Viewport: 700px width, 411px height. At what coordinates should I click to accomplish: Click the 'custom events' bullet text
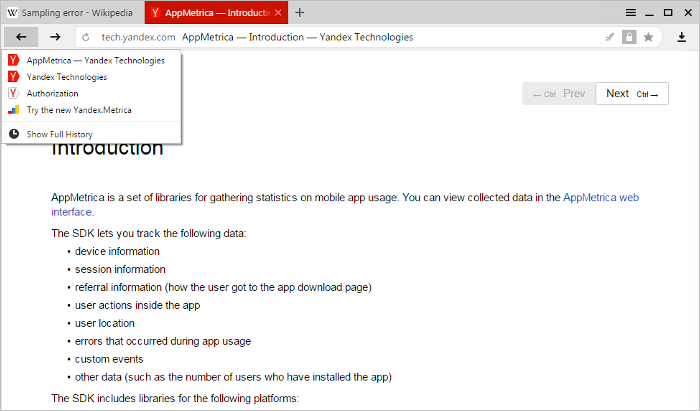(109, 359)
